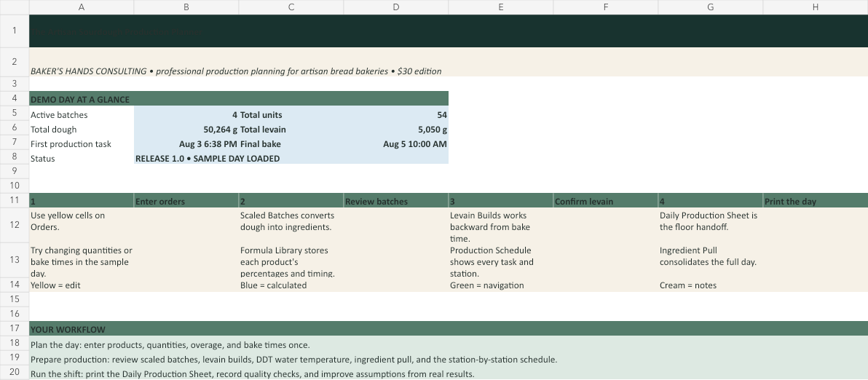Click 'Use yellow cells on Orders.' cell
Viewport: 868px width, 380px height.
82,225
